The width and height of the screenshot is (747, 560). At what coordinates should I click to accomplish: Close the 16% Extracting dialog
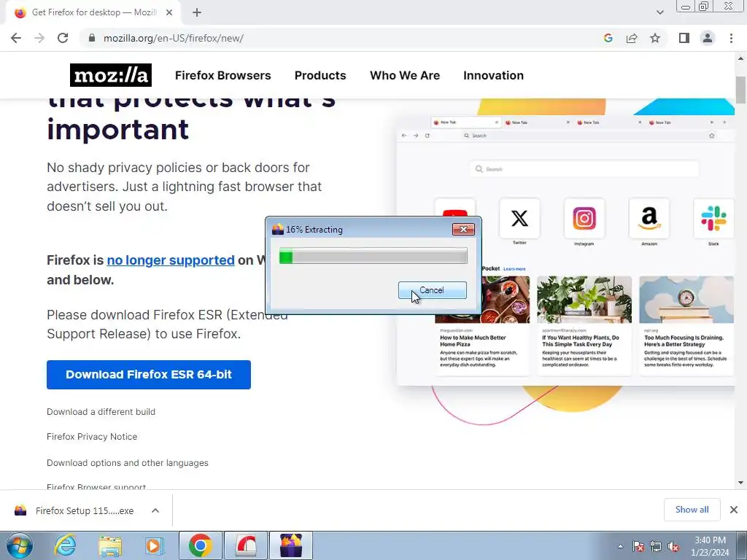463,230
